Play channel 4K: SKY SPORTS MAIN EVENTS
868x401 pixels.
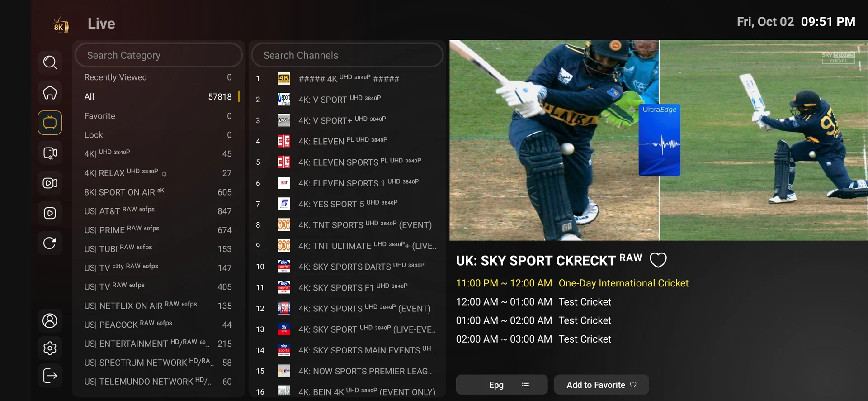347,350
